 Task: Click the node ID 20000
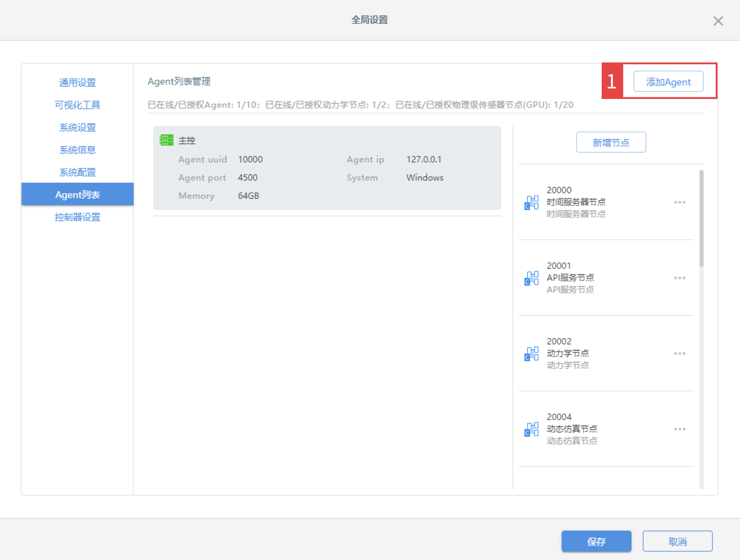[559, 190]
